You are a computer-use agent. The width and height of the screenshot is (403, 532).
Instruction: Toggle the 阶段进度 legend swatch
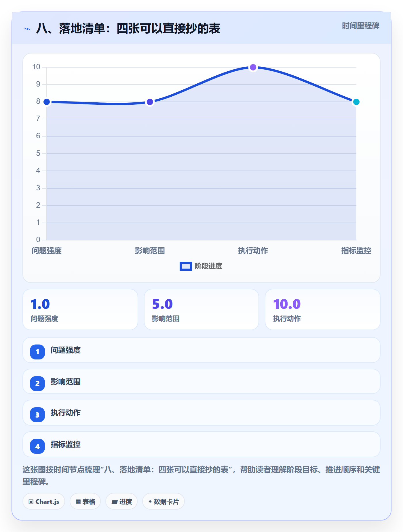coord(186,266)
